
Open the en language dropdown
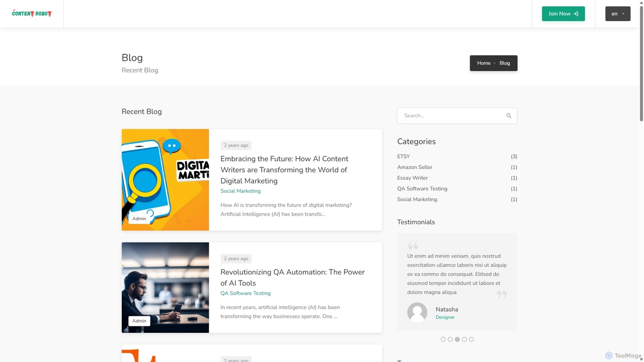tap(617, 14)
